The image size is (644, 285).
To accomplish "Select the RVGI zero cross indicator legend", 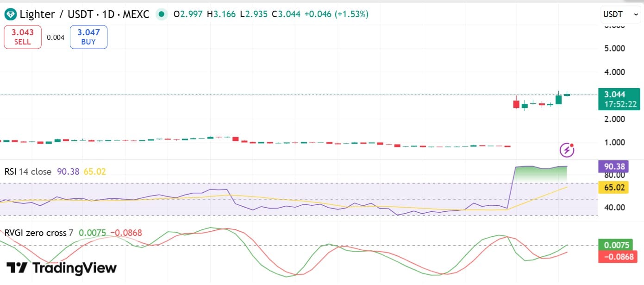I will pyautogui.click(x=38, y=233).
